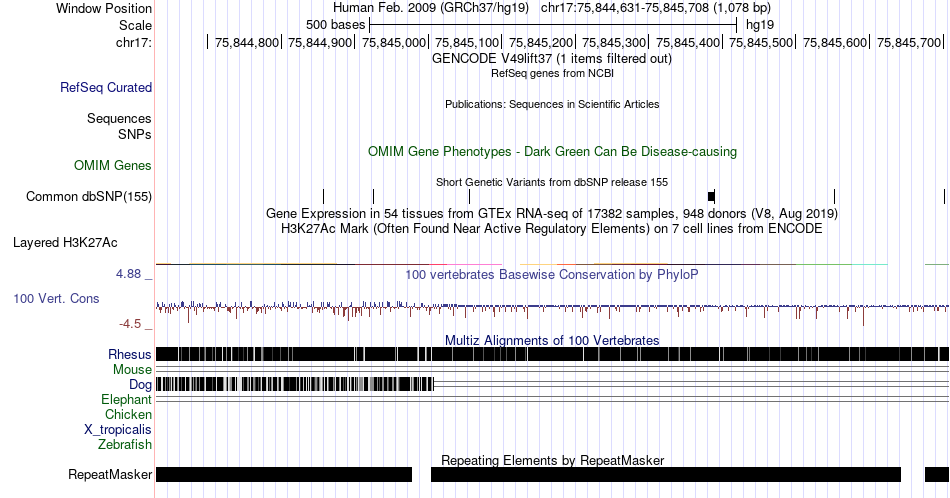950x498 pixels.
Task: Click the 75,845,200 ruler coordinate
Action: (x=541, y=42)
